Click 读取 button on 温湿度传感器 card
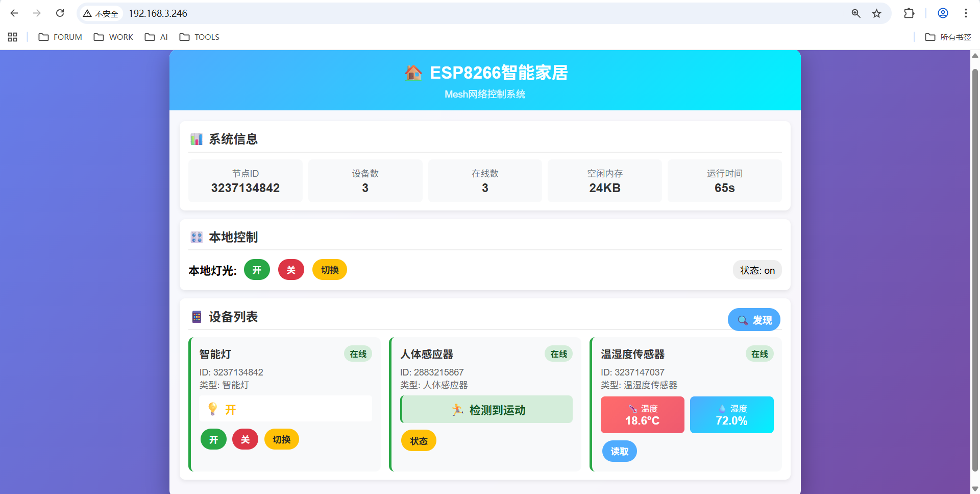 tap(620, 451)
